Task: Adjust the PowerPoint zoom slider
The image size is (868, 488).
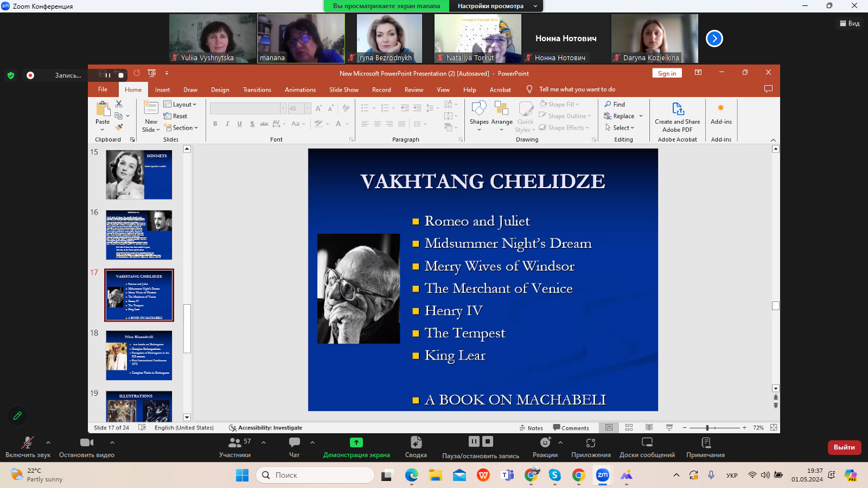Action: click(707, 428)
